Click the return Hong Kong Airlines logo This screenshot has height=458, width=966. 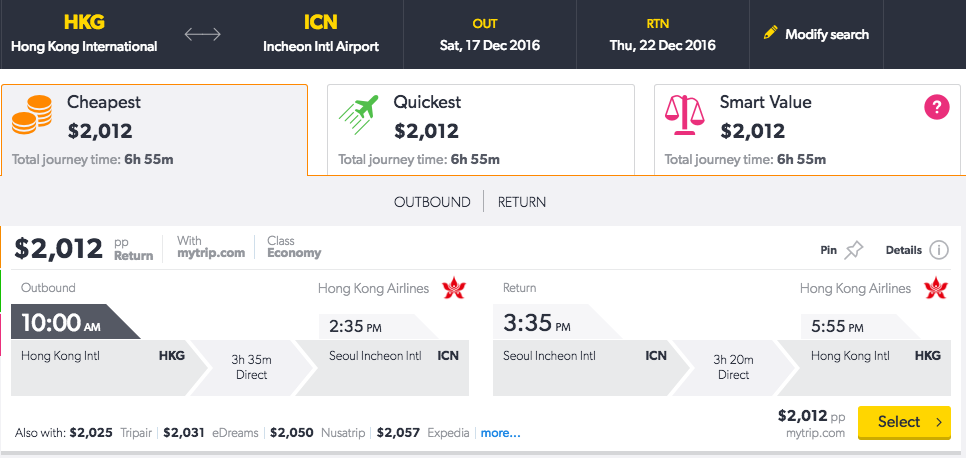(936, 288)
